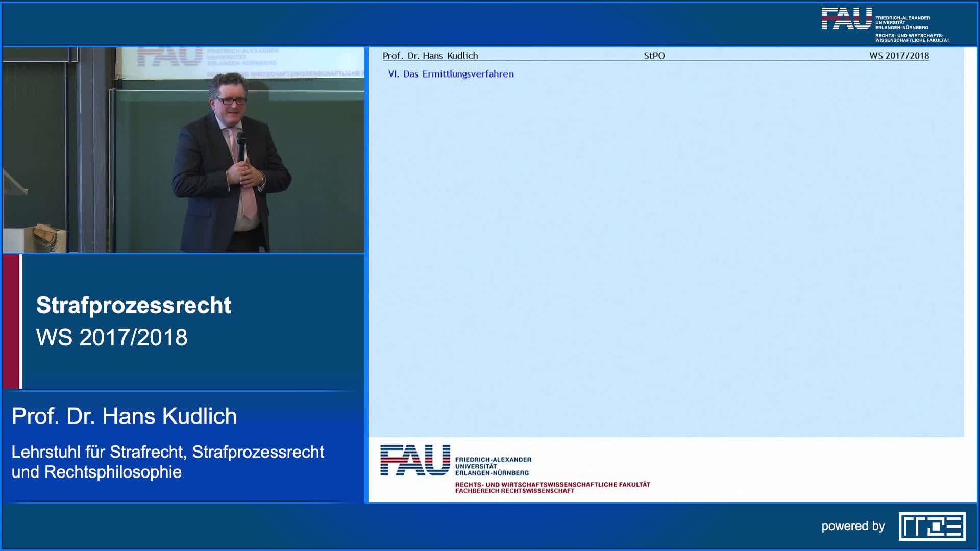Click the RRZE logo at bottom right
Image resolution: width=980 pixels, height=551 pixels.
[932, 526]
